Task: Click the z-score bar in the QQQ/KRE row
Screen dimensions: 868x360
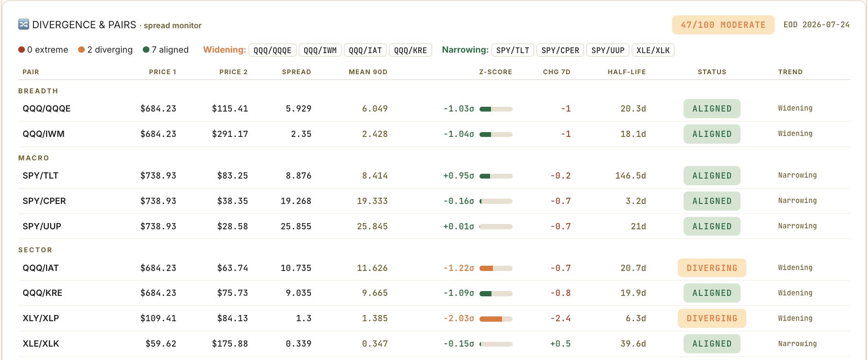Action: click(x=496, y=293)
